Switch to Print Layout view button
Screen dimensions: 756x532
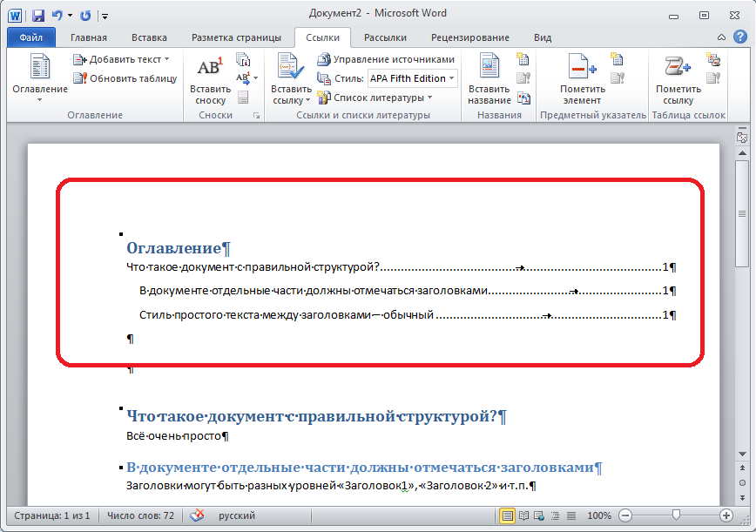pos(508,515)
